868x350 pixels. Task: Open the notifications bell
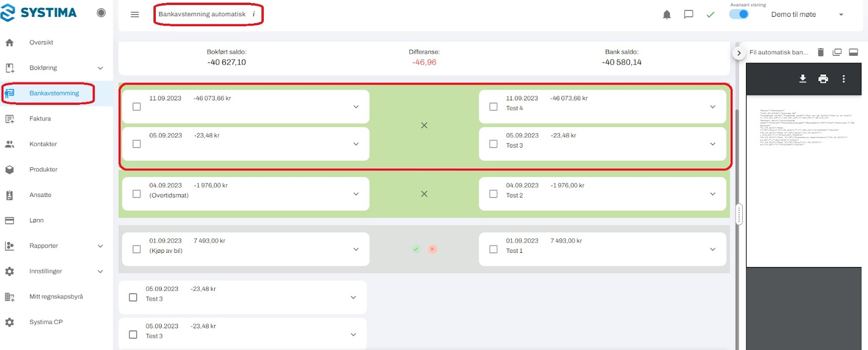667,15
